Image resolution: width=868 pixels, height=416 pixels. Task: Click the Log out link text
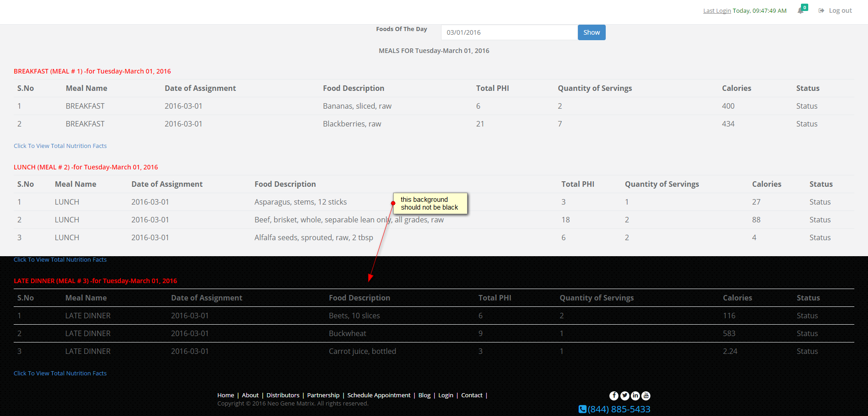(840, 11)
